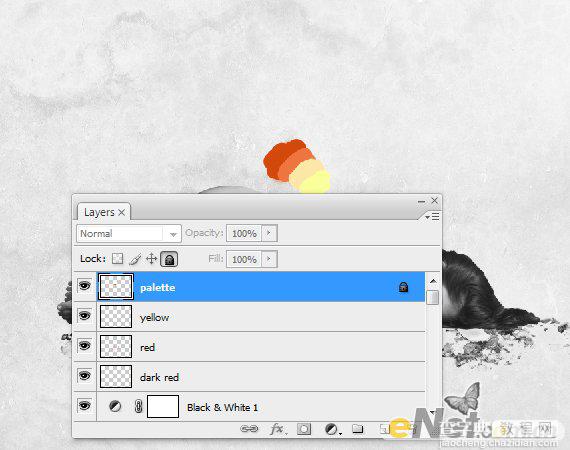Hide the yellow layer visibility eye
The height and width of the screenshot is (450, 570).
(84, 316)
